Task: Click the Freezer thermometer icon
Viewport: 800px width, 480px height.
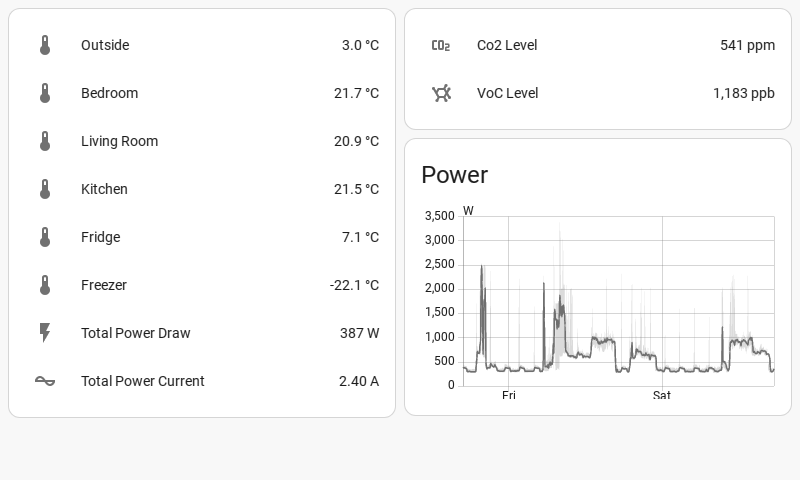Action: tap(45, 285)
